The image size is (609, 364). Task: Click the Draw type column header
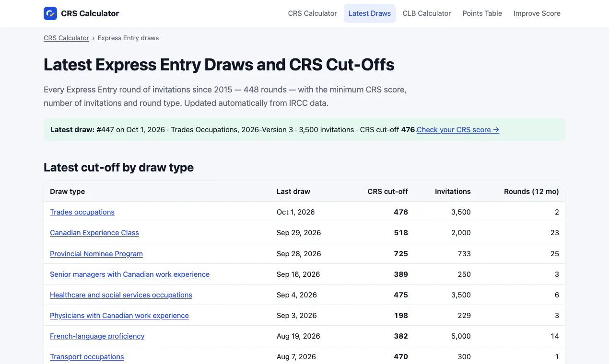(x=67, y=192)
